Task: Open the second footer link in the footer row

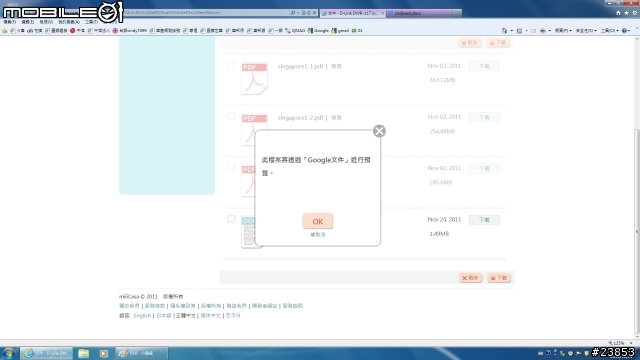Action: tap(155, 306)
